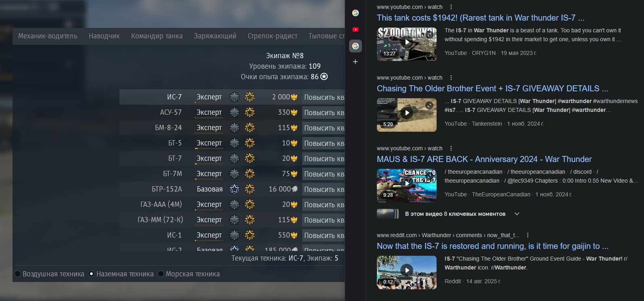Viewport: 644px width, 301px height.
Task: Play the 13:27 '$2,000 tank' video thumbnail
Action: 407,44
